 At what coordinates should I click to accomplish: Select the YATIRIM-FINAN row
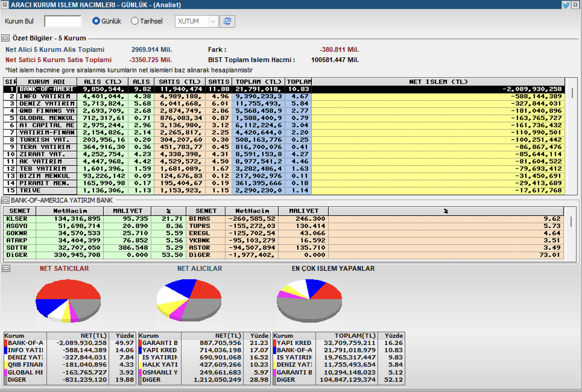(284, 132)
